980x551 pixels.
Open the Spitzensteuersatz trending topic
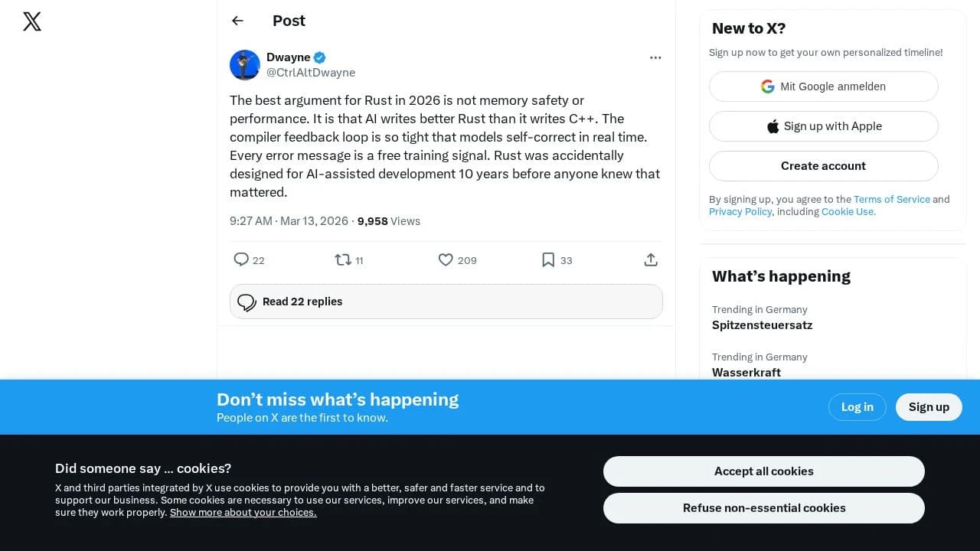pos(762,325)
